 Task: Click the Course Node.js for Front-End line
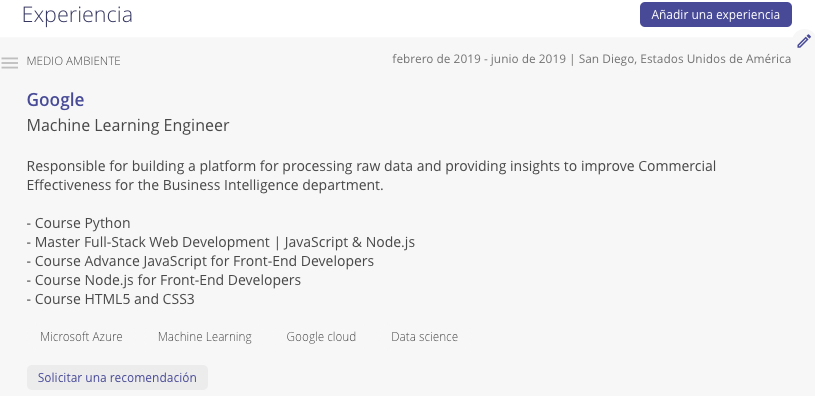click(x=164, y=280)
